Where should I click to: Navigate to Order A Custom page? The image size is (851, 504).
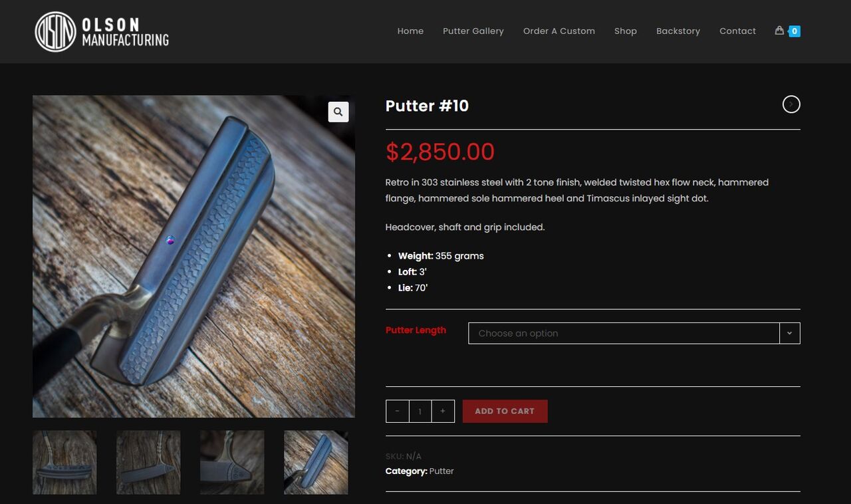coord(559,31)
